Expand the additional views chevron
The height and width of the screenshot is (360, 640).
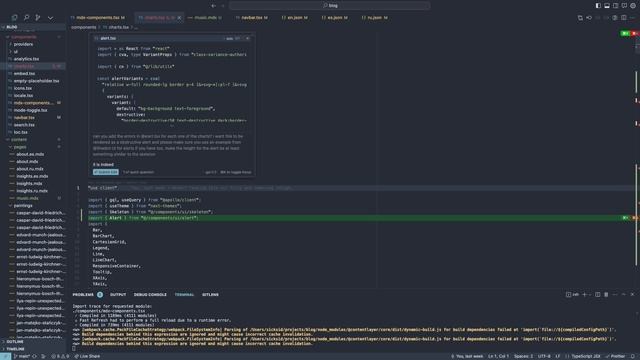50,18
